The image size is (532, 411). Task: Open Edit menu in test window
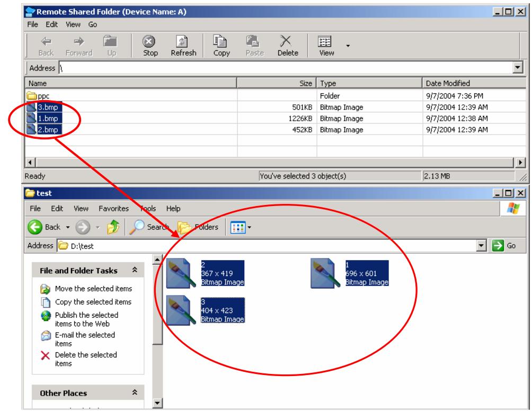tap(57, 209)
